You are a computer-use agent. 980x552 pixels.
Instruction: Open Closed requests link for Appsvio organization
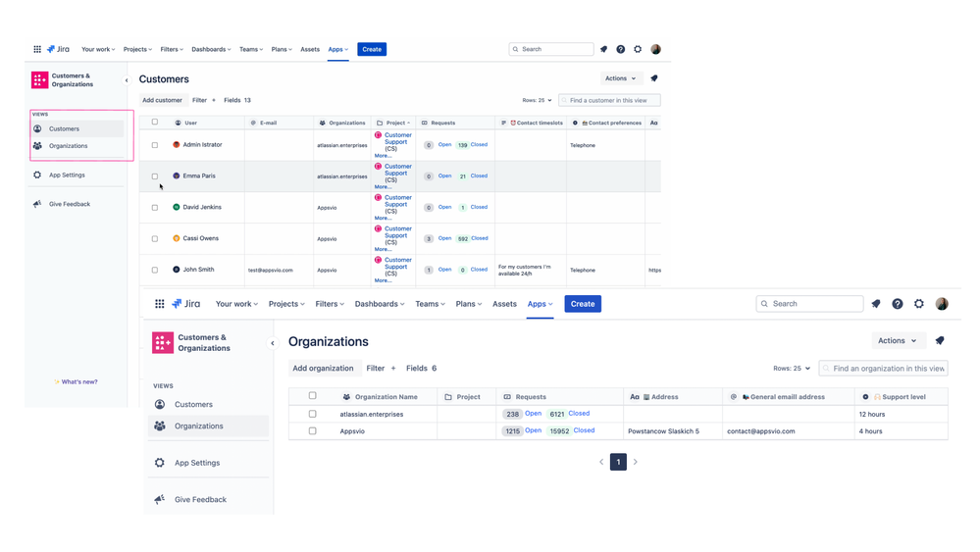tap(584, 430)
